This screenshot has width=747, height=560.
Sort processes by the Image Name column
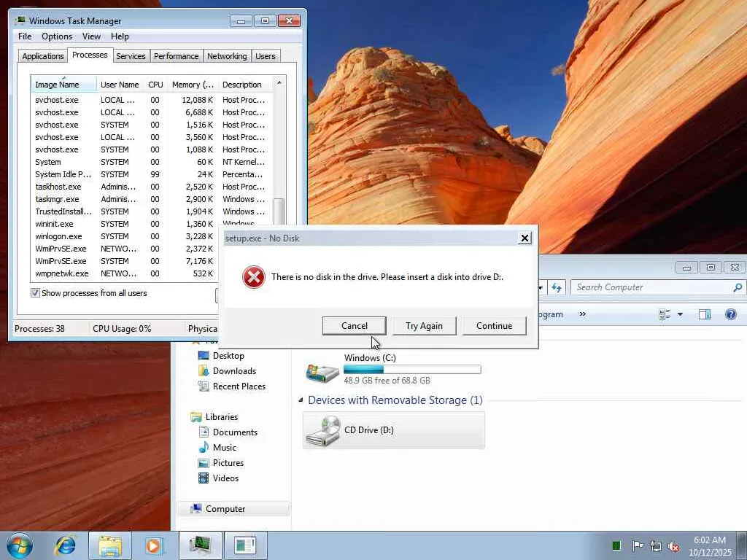point(63,85)
